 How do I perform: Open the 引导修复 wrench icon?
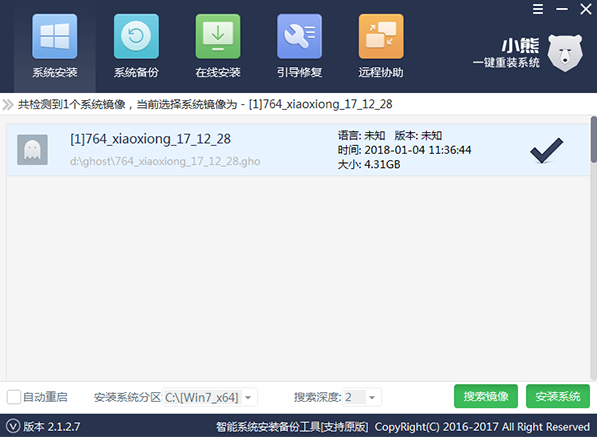[299, 37]
